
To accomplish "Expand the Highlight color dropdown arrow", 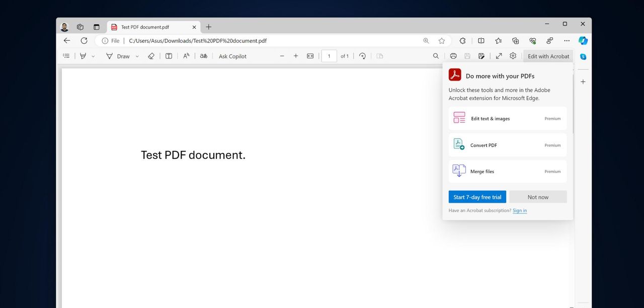I will (x=93, y=56).
